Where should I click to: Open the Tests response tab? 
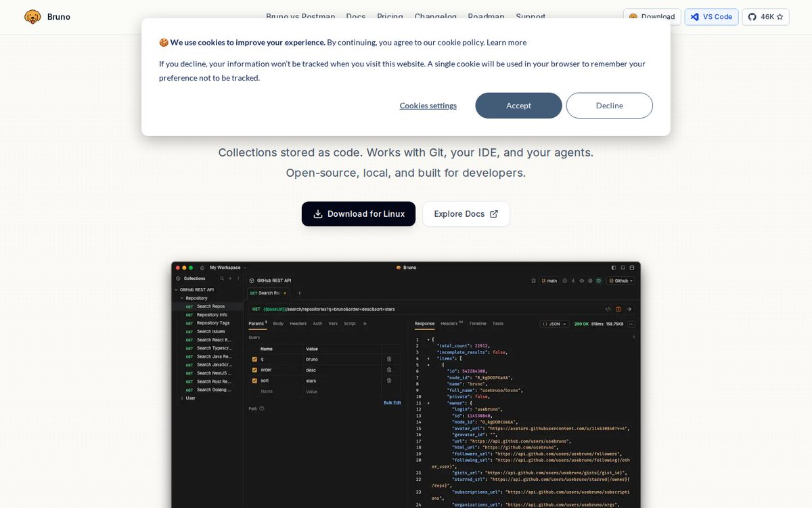(498, 324)
